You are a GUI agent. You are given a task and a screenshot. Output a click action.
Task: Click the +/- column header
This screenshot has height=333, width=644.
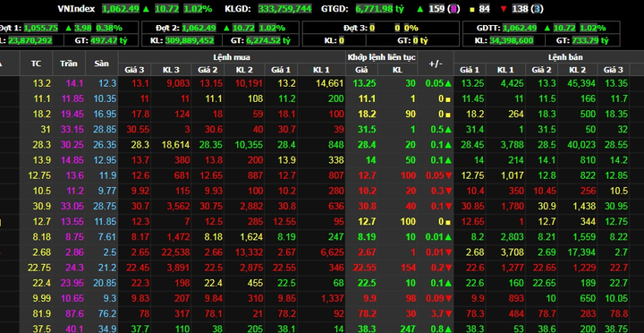436,64
